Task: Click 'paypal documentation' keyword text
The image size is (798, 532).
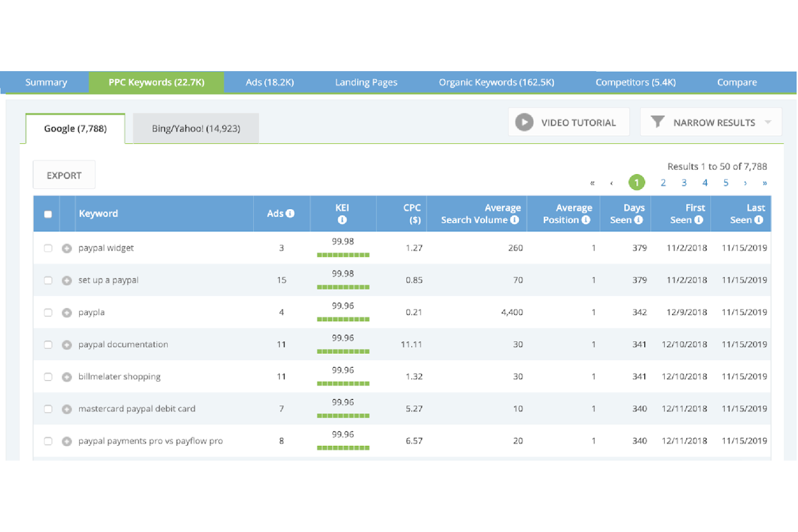Action: (123, 344)
